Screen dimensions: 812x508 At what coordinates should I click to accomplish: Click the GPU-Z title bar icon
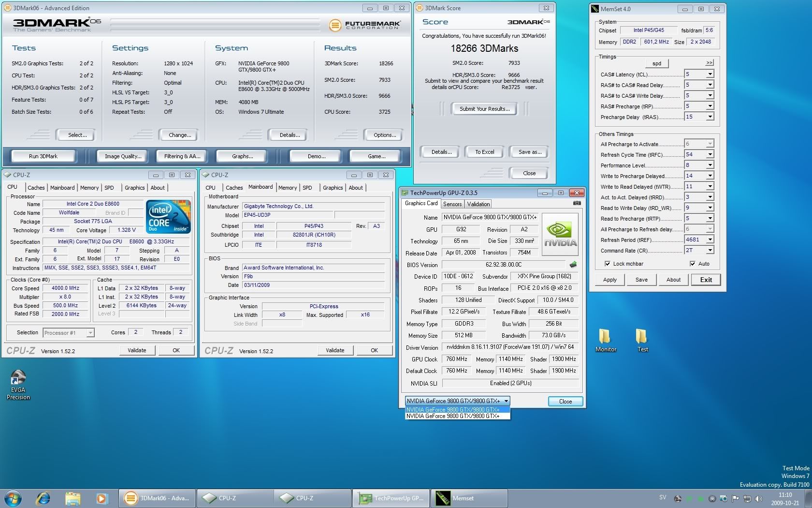point(405,193)
